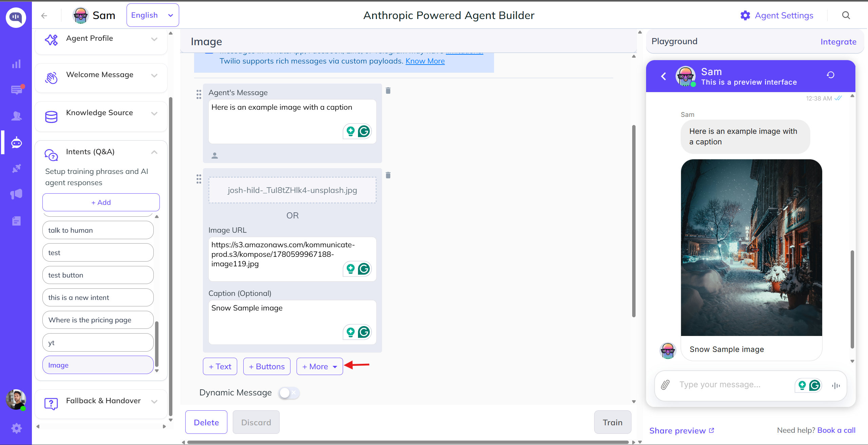Click the Train button

coord(612,422)
